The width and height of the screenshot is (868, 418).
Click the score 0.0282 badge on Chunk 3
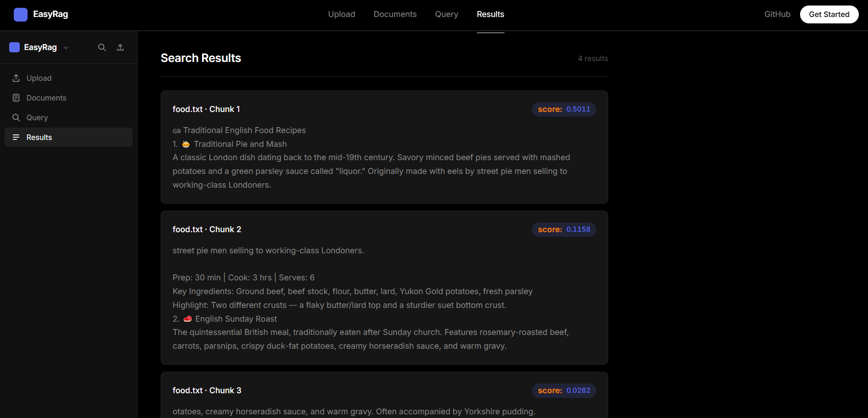(564, 390)
